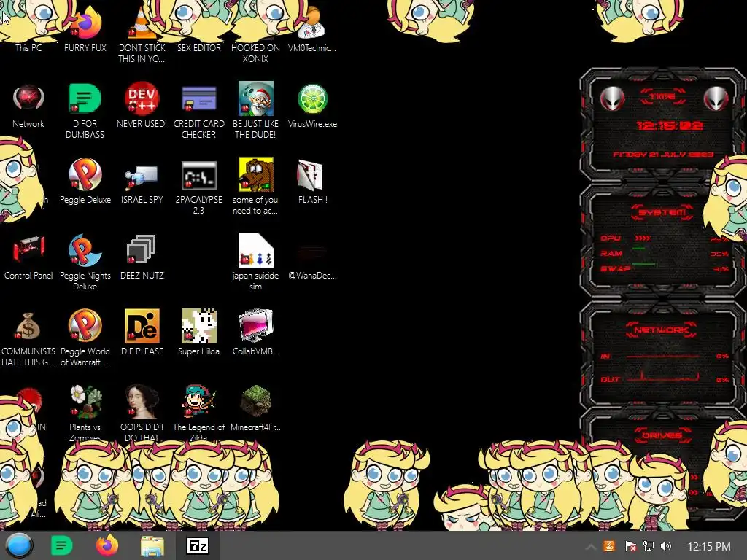747x560 pixels.
Task: Select the Minecraft4Fr... grass block icon
Action: (x=256, y=408)
